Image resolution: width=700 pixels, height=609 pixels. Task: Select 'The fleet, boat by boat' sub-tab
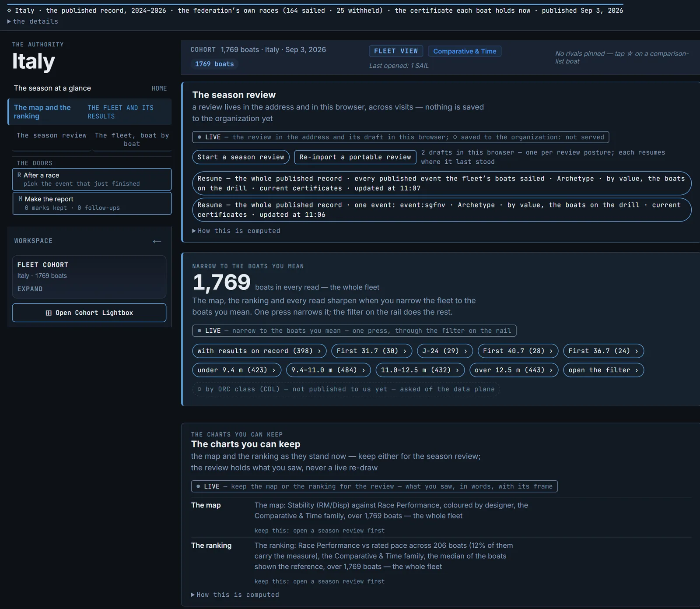pyautogui.click(x=132, y=140)
